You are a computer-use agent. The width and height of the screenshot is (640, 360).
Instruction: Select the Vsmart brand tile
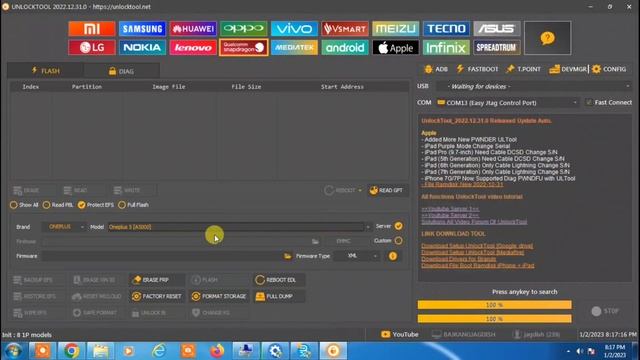coord(345,29)
